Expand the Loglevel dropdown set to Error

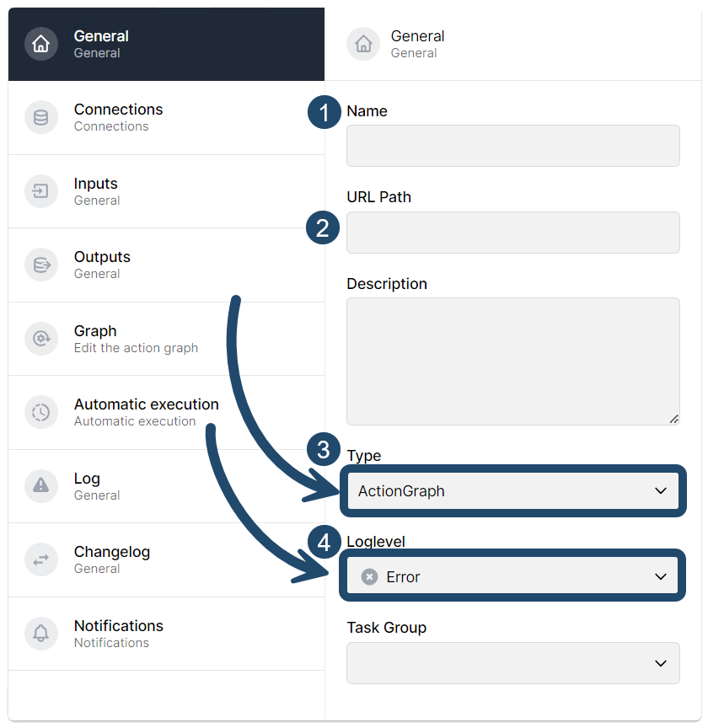point(513,576)
